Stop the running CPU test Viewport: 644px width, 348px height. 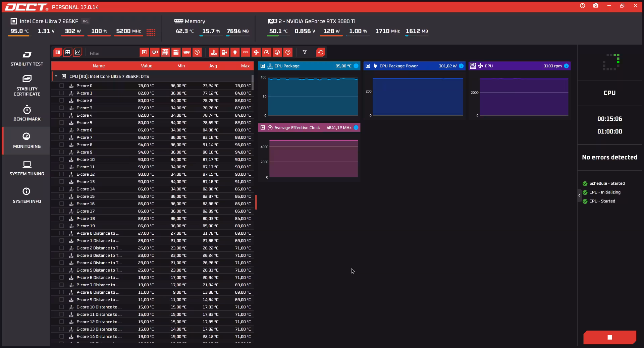(x=610, y=337)
